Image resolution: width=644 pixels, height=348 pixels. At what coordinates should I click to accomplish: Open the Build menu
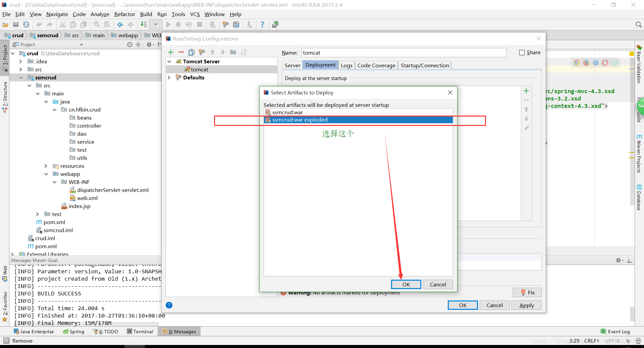click(x=146, y=14)
